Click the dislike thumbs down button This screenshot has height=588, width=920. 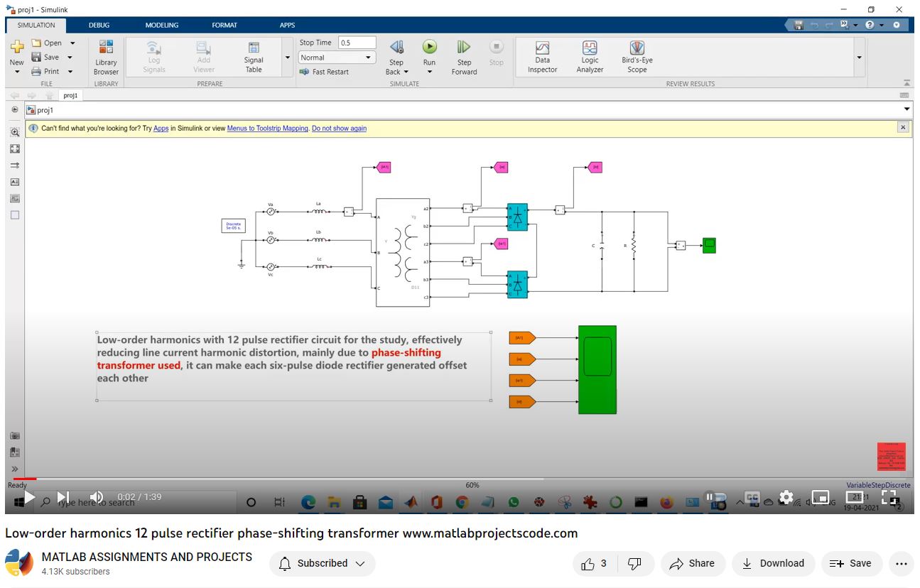point(635,563)
